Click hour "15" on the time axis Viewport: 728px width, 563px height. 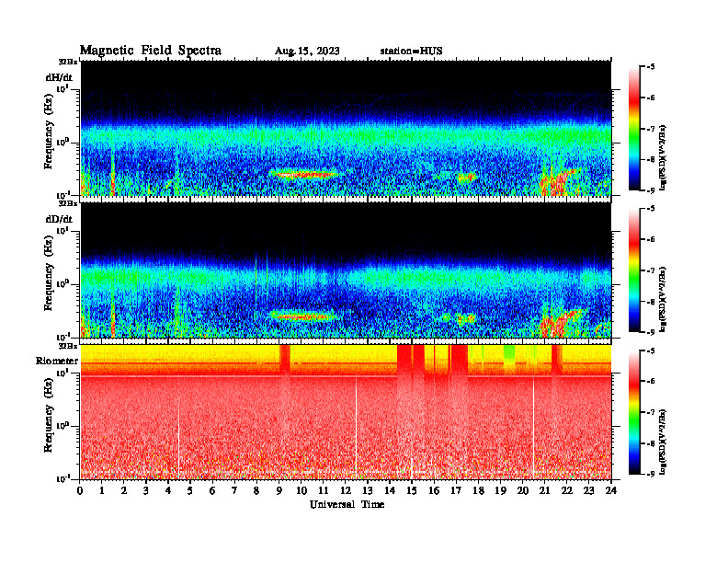coord(412,490)
